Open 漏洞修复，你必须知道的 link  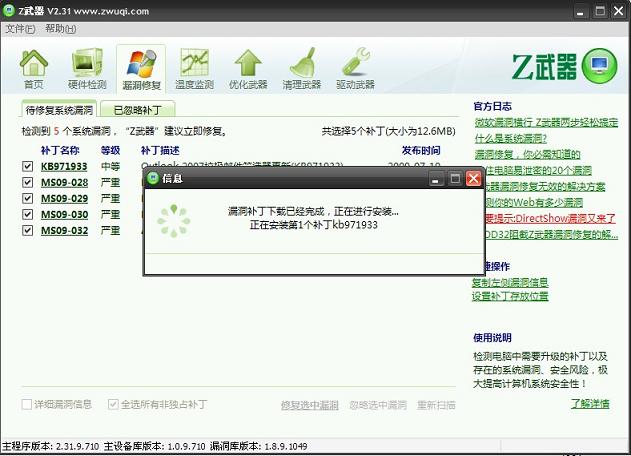click(x=527, y=154)
